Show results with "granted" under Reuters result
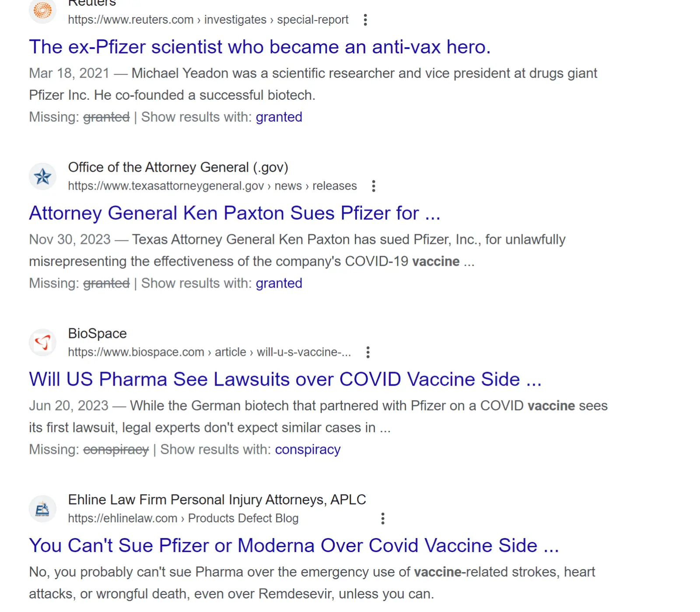Image resolution: width=700 pixels, height=612 pixels. coord(279,117)
